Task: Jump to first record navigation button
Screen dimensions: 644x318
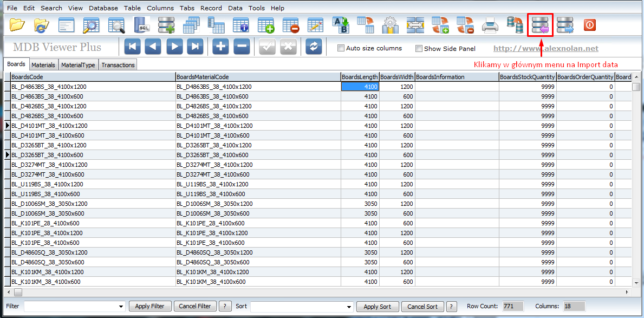Action: pos(133,47)
